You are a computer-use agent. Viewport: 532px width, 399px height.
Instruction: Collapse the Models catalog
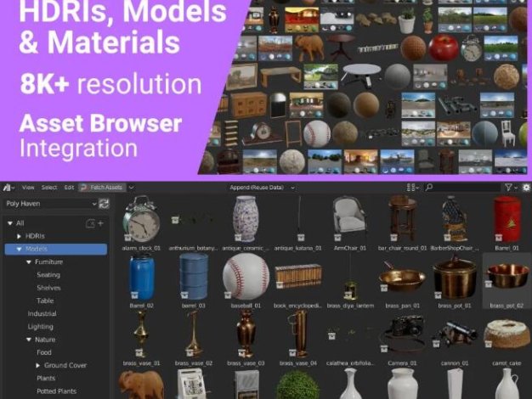coord(19,250)
